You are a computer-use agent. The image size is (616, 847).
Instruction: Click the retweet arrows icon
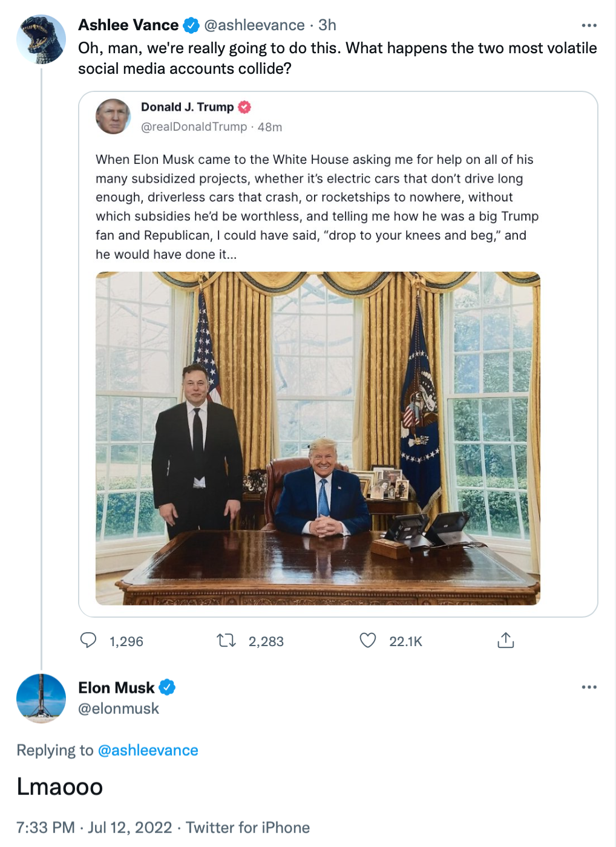click(226, 640)
